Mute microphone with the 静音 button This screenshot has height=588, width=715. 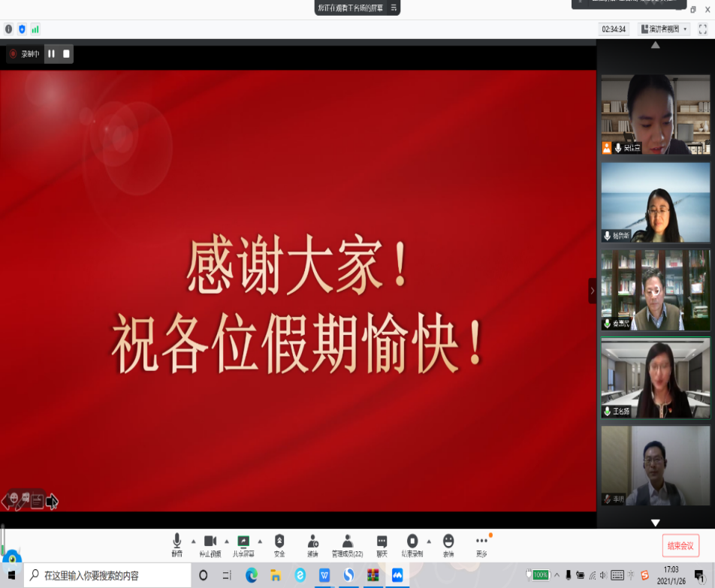(176, 544)
